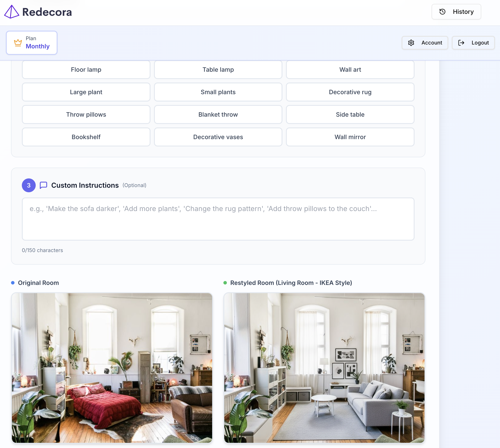Click the Custom Instructions chat bubble icon

click(43, 185)
